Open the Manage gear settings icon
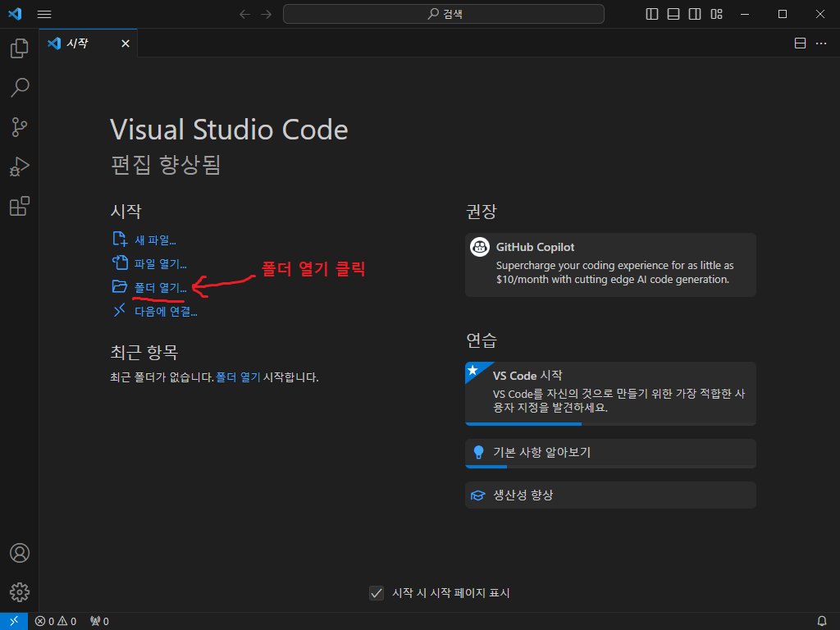 pyautogui.click(x=20, y=592)
